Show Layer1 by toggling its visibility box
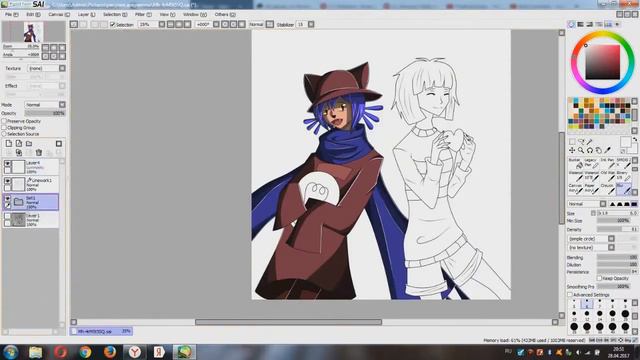Screen dimensions: 640x360 click(7, 216)
